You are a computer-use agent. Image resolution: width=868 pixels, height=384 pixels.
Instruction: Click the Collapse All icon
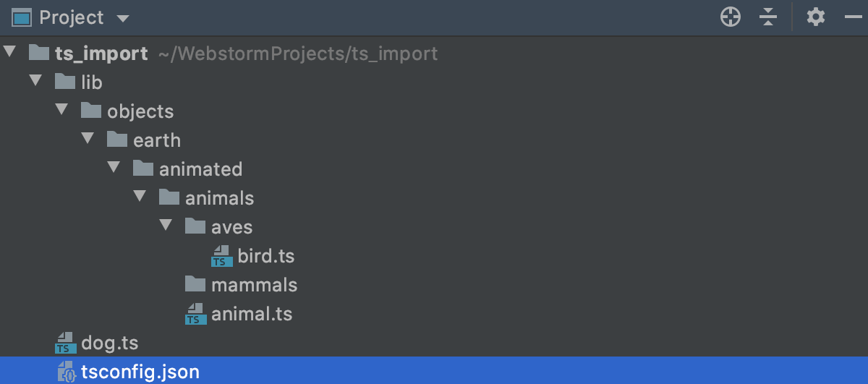click(768, 17)
